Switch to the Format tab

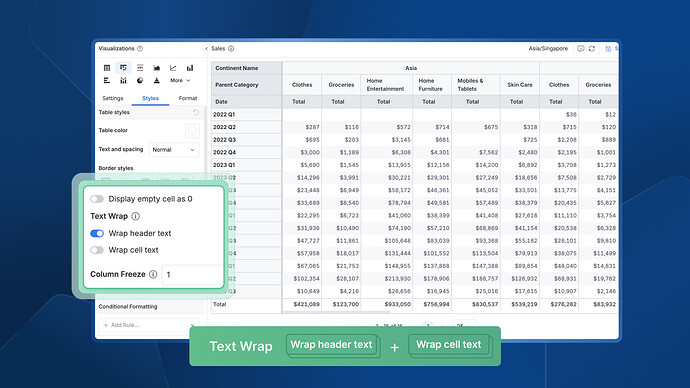pyautogui.click(x=188, y=98)
